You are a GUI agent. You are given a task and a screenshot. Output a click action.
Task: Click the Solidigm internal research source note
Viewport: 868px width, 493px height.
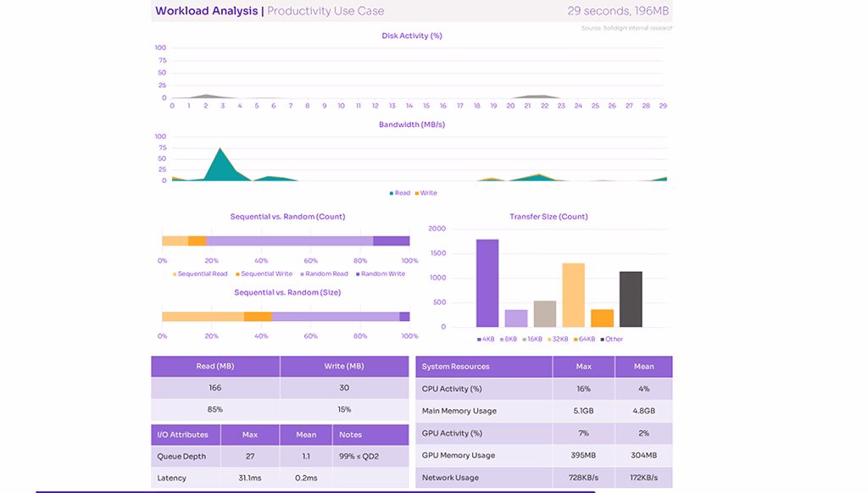click(626, 28)
